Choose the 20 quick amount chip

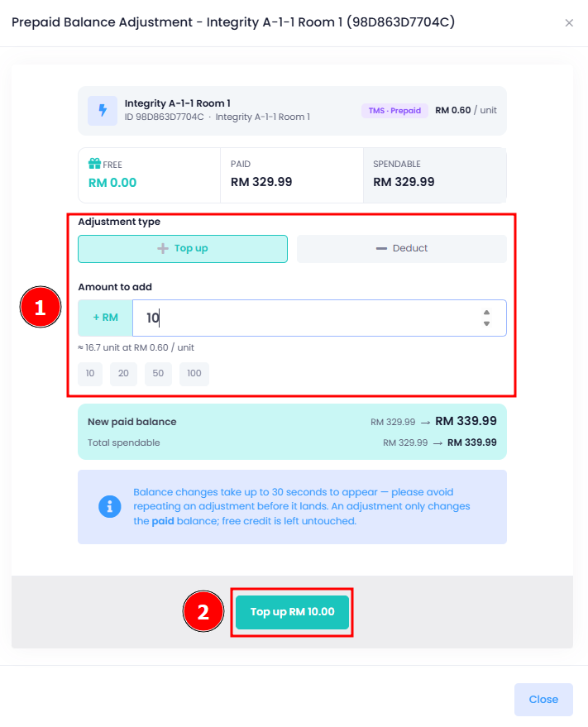[123, 374]
